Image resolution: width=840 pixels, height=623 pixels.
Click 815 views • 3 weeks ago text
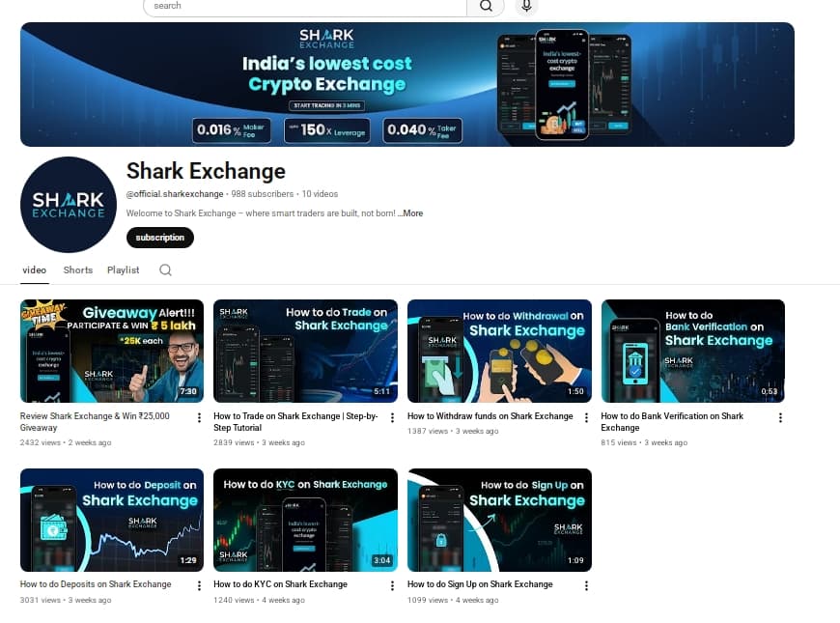[x=644, y=442]
